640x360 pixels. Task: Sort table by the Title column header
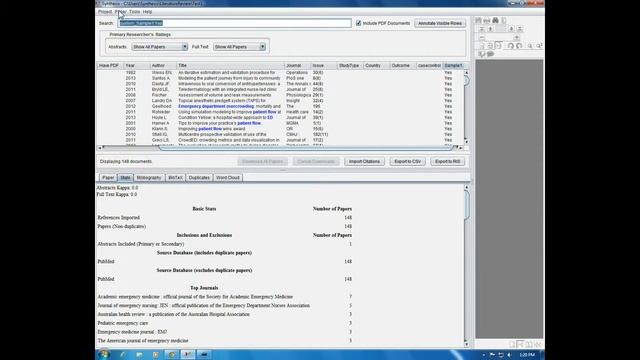click(231, 65)
